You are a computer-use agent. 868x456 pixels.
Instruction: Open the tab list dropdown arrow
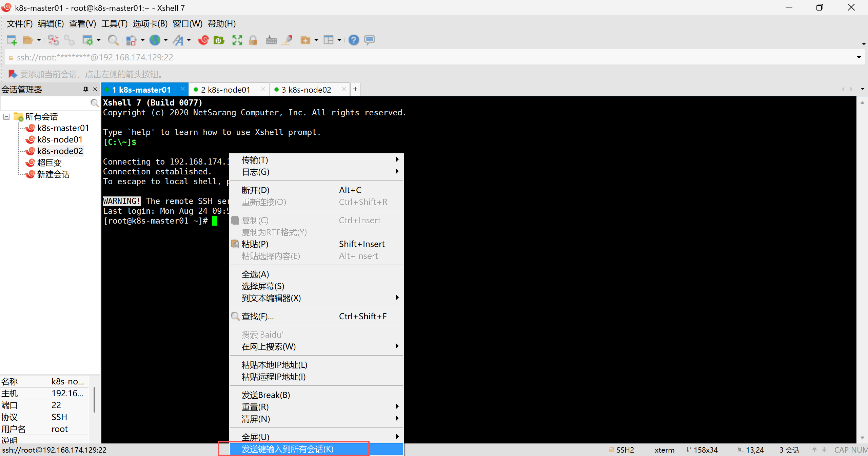point(863,89)
